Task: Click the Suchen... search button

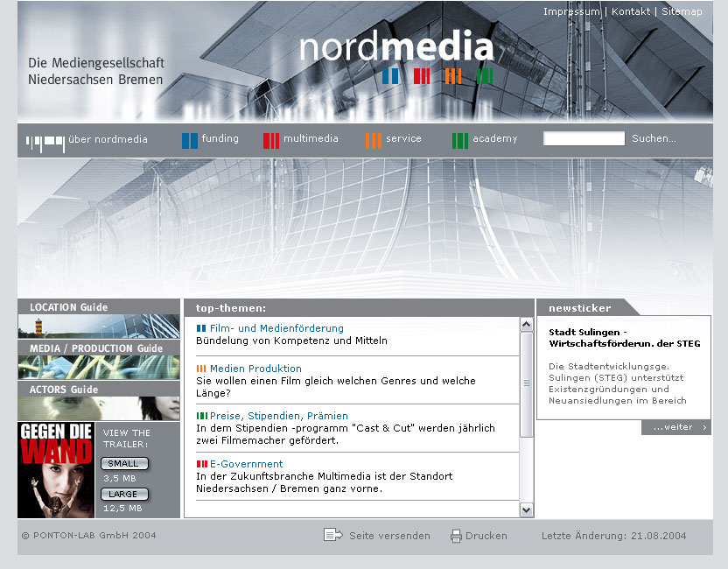Action: point(654,138)
